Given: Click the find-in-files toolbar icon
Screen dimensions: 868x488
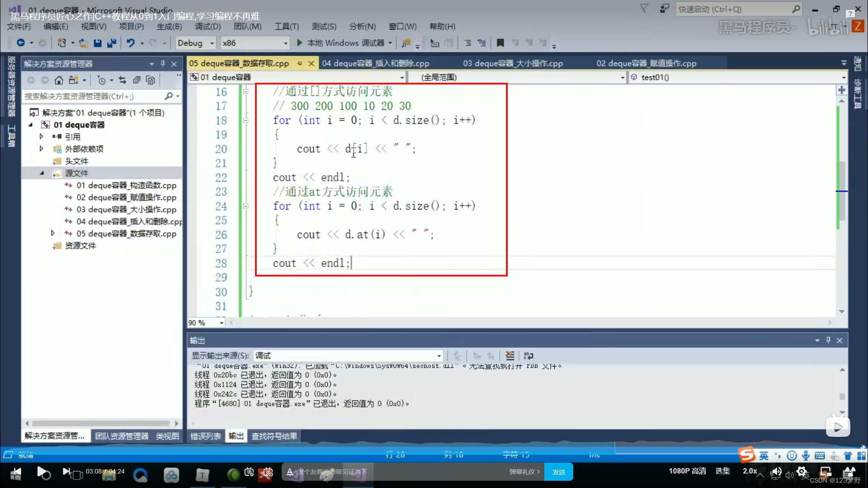Looking at the screenshot, I should (x=406, y=43).
